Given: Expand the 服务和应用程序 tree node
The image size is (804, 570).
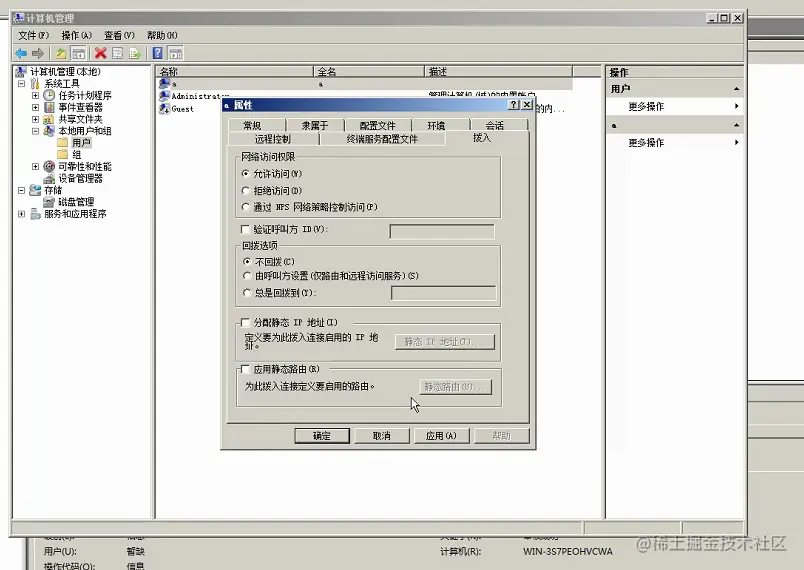Looking at the screenshot, I should coord(22,214).
